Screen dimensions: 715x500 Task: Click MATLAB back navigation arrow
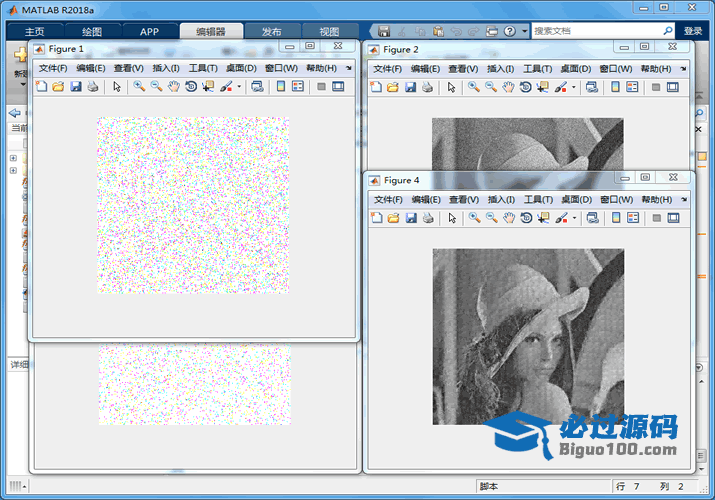[15, 113]
